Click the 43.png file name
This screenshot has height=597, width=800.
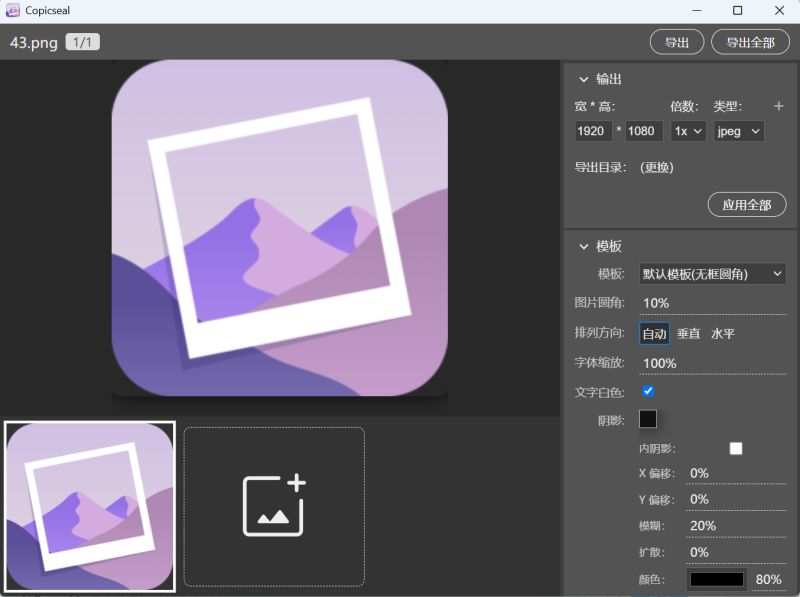pyautogui.click(x=34, y=42)
